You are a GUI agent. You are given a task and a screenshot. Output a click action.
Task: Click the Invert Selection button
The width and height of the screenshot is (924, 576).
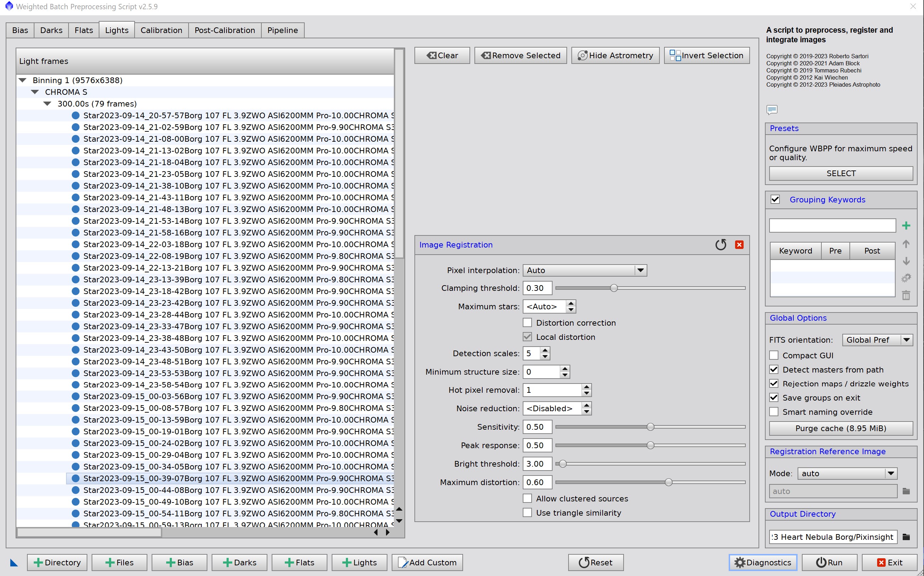(x=707, y=55)
